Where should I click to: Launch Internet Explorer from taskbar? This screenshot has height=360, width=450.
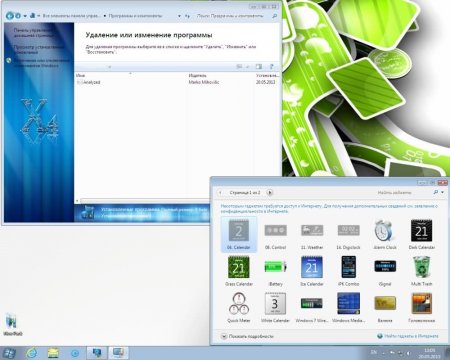(32, 353)
